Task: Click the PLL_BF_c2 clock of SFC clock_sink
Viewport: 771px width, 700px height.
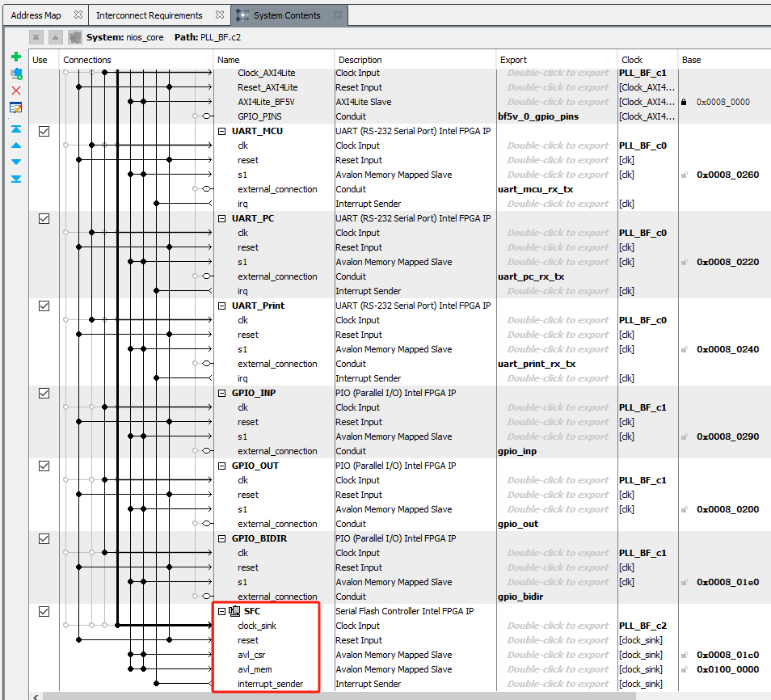Action: pos(642,626)
